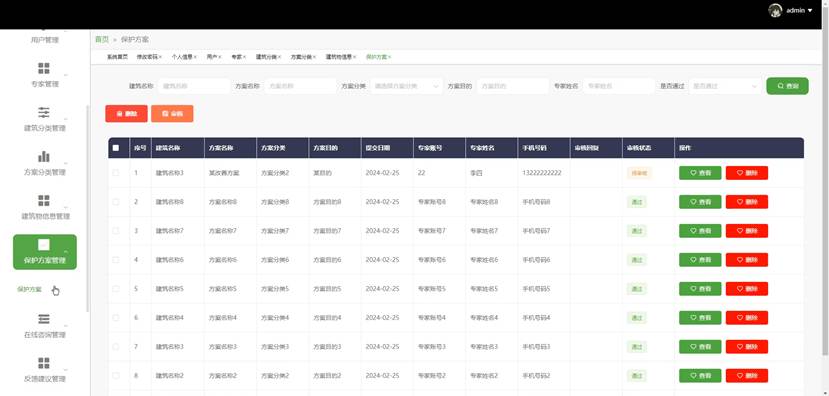Click 查看 for row 2 方案名称8
Screen dimensions: 829x396
pyautogui.click(x=700, y=202)
